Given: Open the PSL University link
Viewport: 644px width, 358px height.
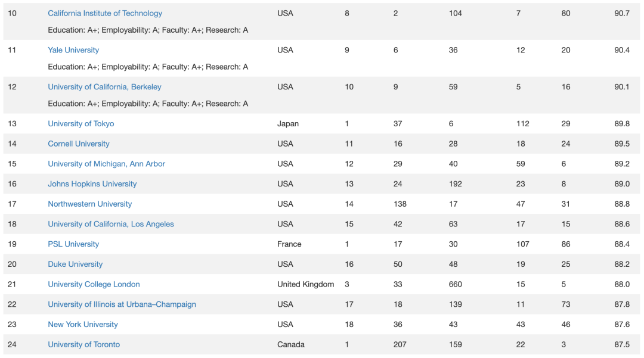Looking at the screenshot, I should pyautogui.click(x=73, y=244).
